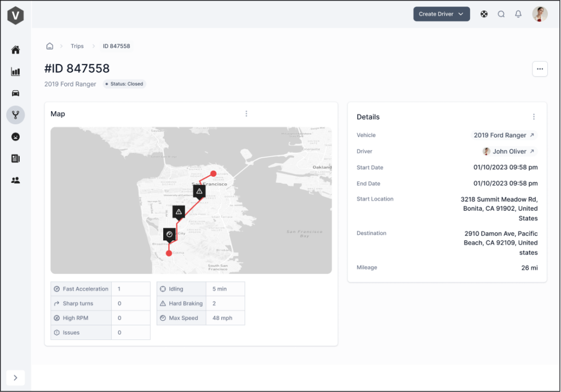Open notifications bell
The width and height of the screenshot is (561, 392).
[x=518, y=14]
